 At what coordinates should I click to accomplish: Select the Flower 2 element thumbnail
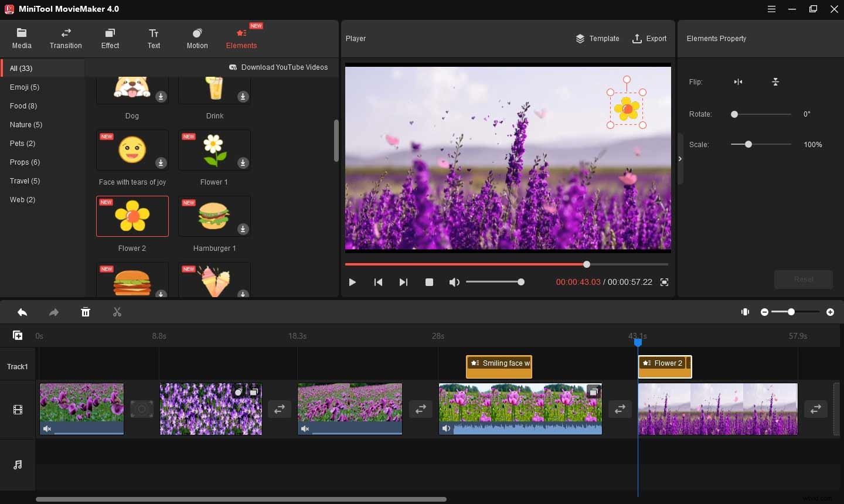[x=132, y=216]
